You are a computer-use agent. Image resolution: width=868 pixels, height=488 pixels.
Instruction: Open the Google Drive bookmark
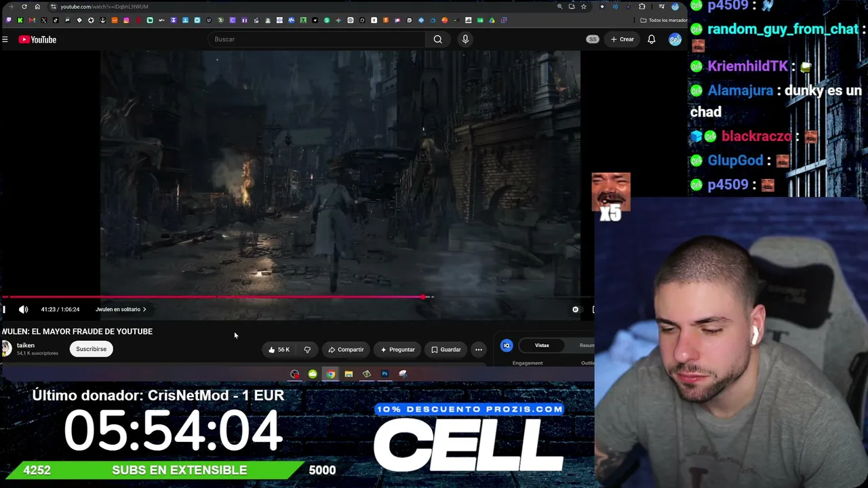click(x=492, y=20)
